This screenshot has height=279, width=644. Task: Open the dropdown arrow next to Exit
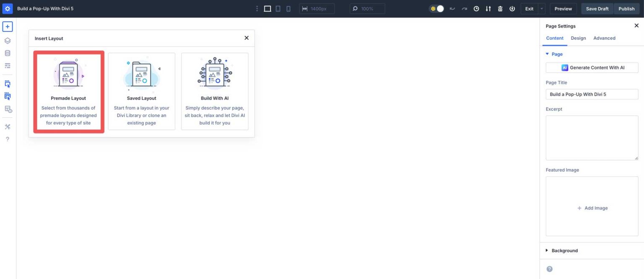[541, 8]
